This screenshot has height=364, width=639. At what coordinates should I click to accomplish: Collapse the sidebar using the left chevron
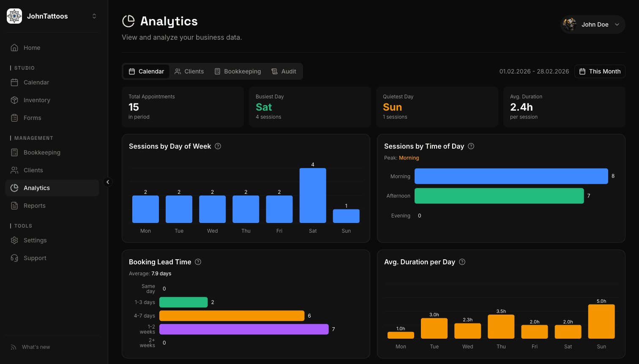coord(108,182)
